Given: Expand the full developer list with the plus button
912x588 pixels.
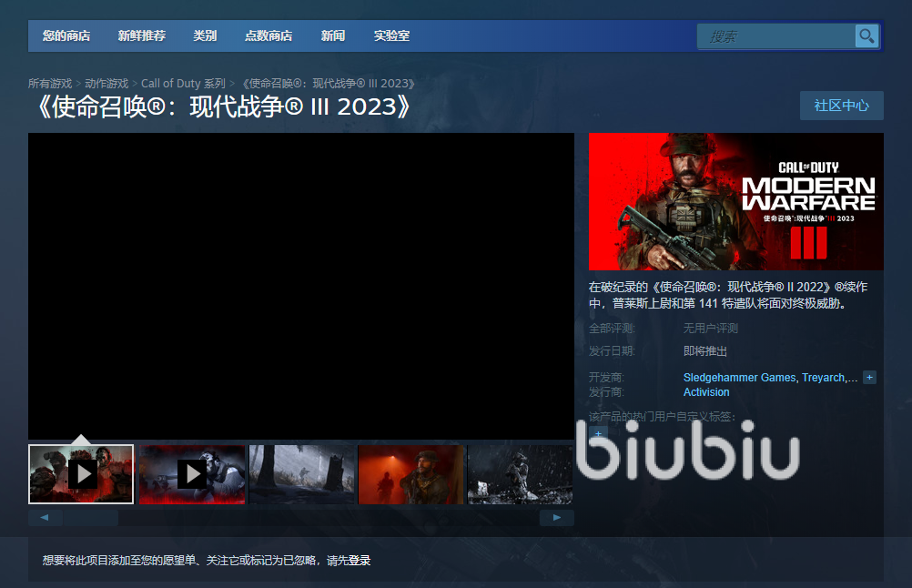Looking at the screenshot, I should [870, 377].
